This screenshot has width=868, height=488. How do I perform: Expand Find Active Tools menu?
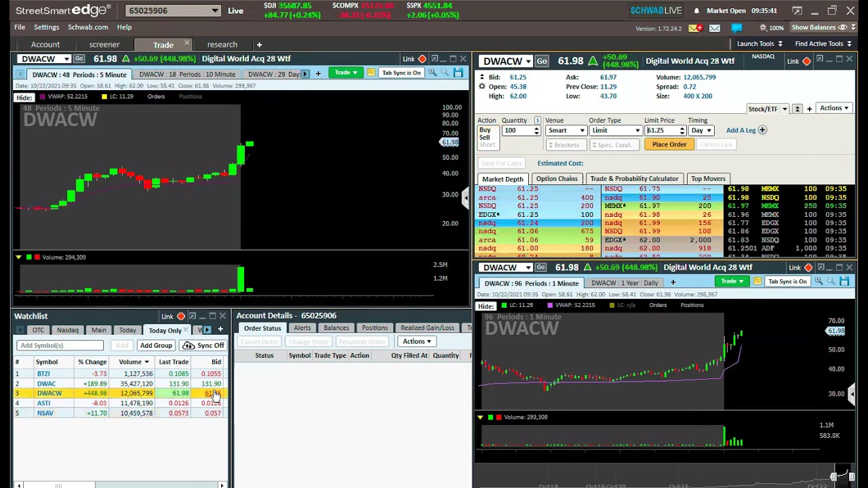click(x=823, y=44)
